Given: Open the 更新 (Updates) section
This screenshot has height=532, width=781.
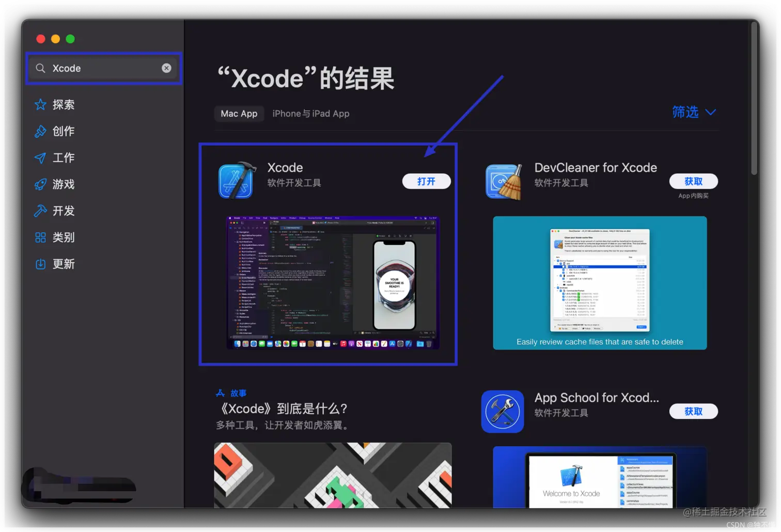Looking at the screenshot, I should click(x=64, y=264).
